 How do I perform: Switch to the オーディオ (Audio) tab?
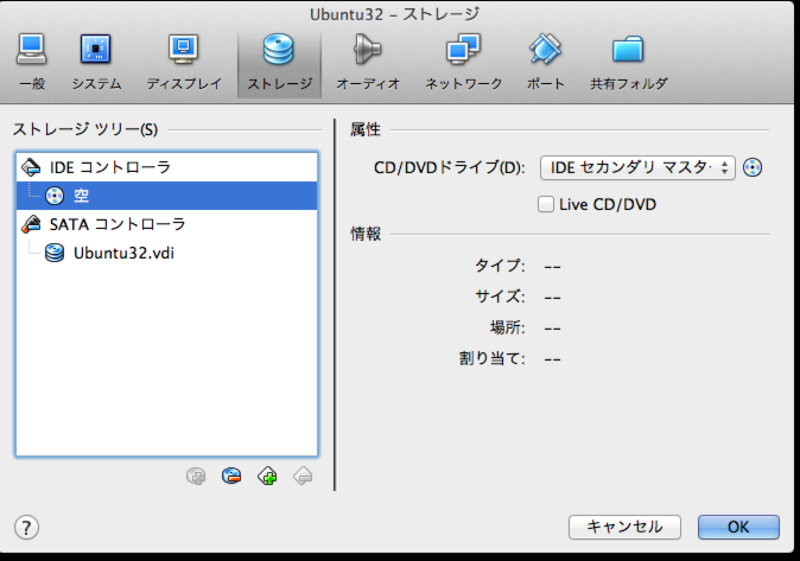pos(368,63)
